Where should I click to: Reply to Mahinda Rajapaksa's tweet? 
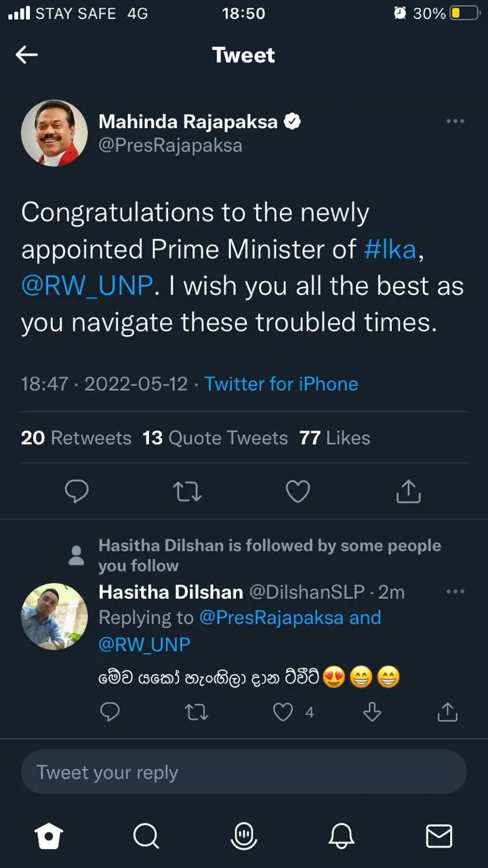(x=77, y=492)
